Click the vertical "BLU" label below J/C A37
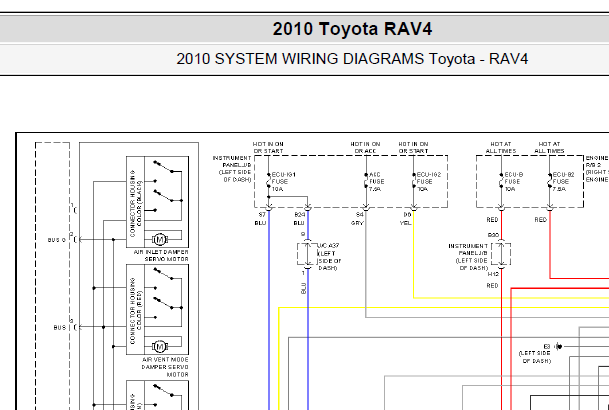609x410 pixels. pos(304,288)
